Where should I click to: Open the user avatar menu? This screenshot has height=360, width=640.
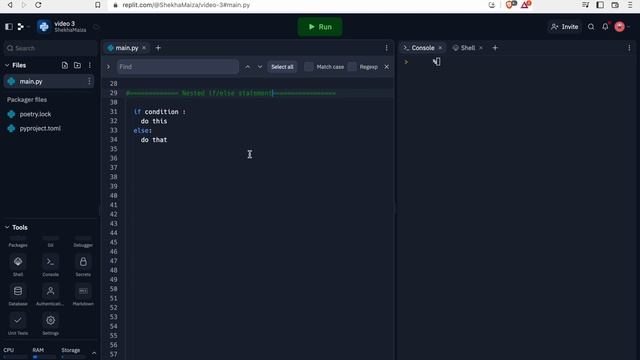[x=619, y=27]
